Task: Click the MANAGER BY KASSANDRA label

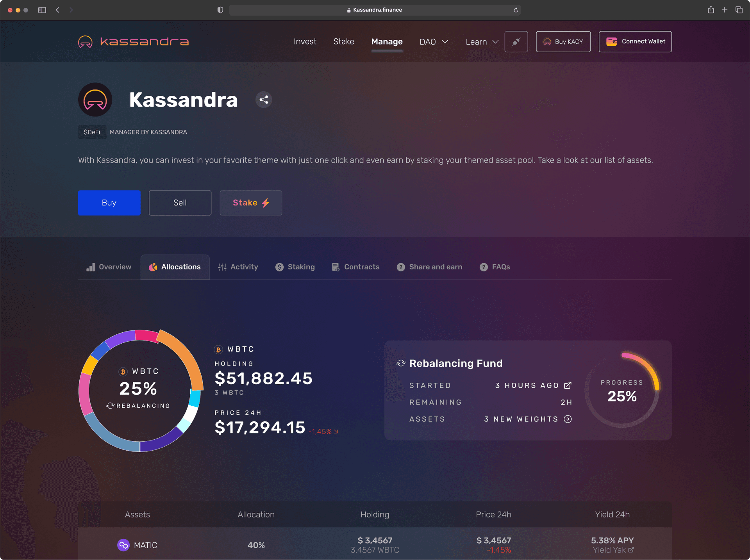Action: point(148,132)
